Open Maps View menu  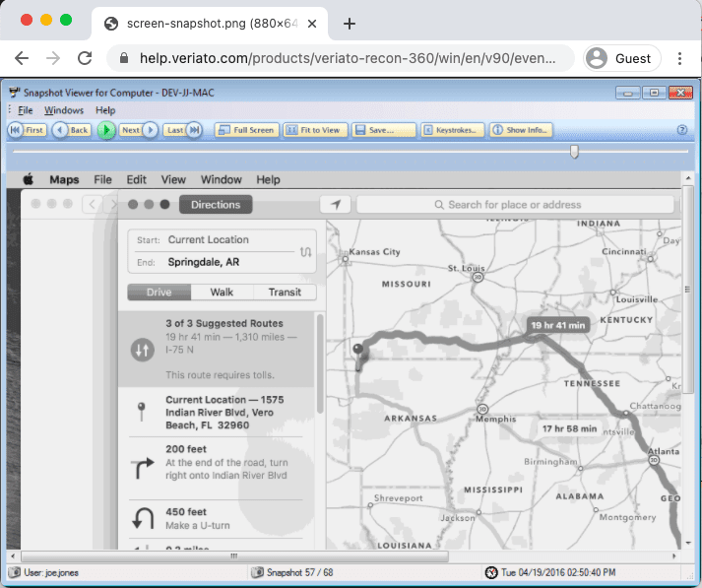click(x=173, y=179)
